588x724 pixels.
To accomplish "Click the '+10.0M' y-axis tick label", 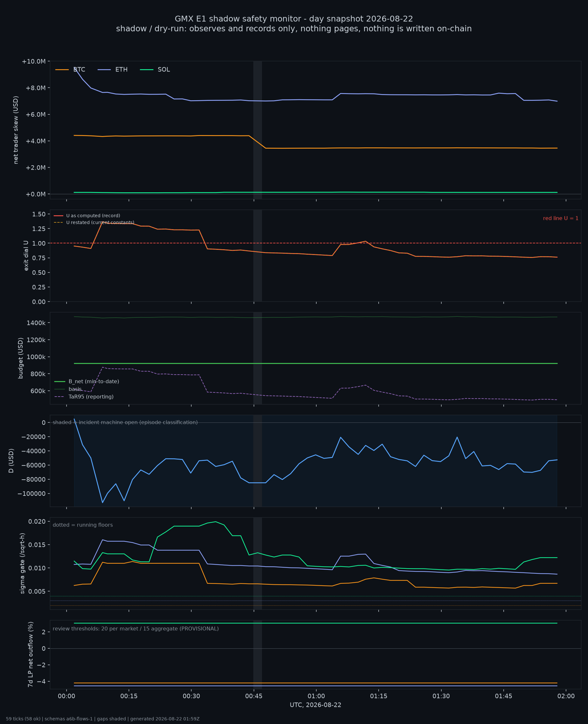I will 34,61.
